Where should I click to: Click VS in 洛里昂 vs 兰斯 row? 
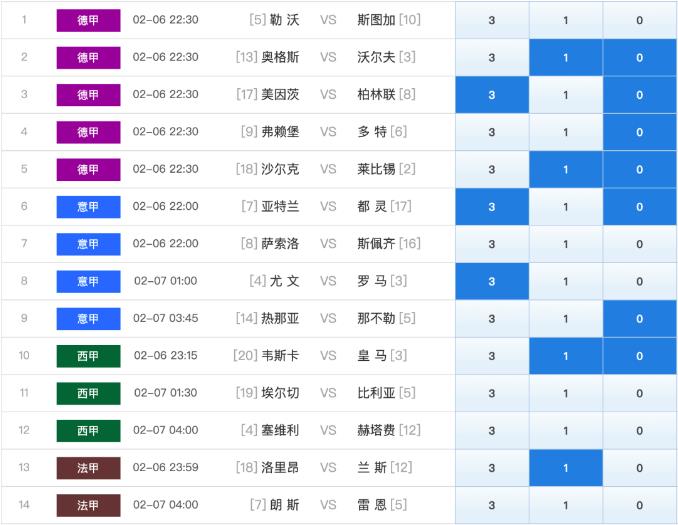(328, 467)
